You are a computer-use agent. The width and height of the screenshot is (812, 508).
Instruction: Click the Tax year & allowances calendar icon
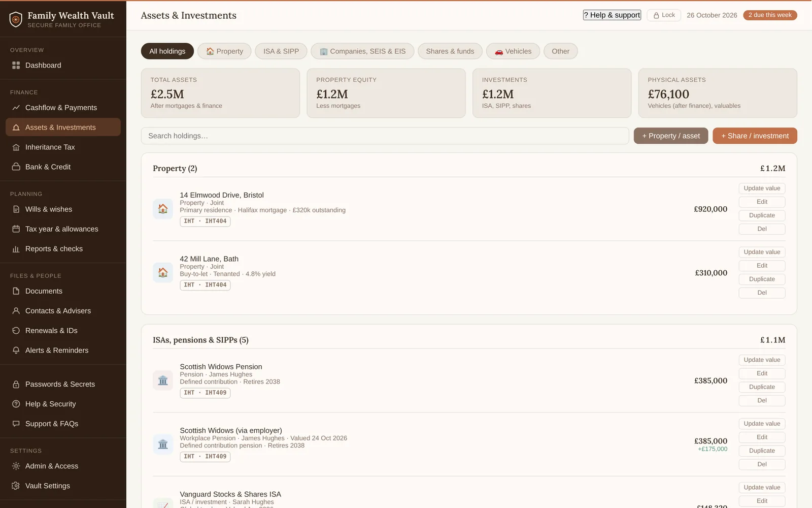click(16, 229)
